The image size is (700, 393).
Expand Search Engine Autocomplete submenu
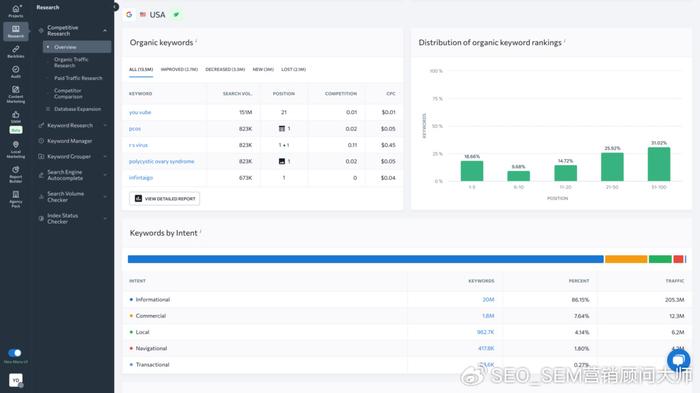coord(105,175)
